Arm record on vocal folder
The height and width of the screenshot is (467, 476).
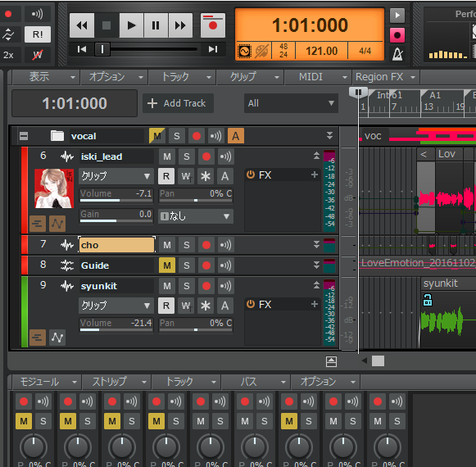coord(197,136)
